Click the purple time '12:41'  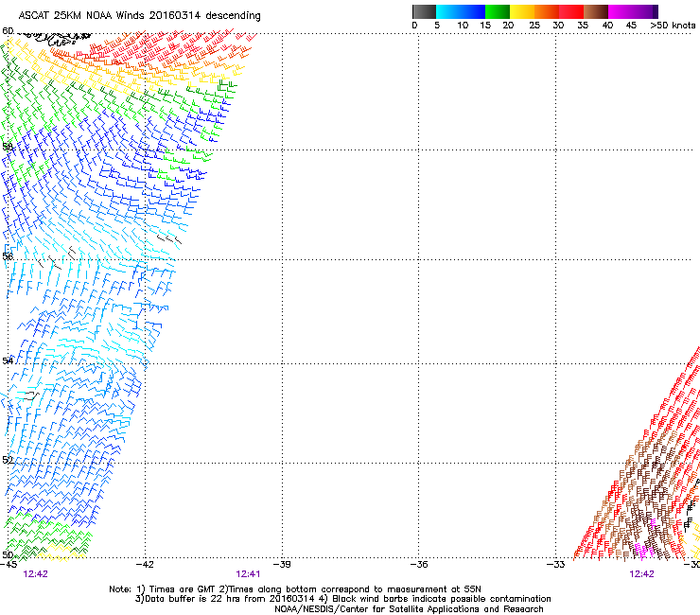coord(248,574)
